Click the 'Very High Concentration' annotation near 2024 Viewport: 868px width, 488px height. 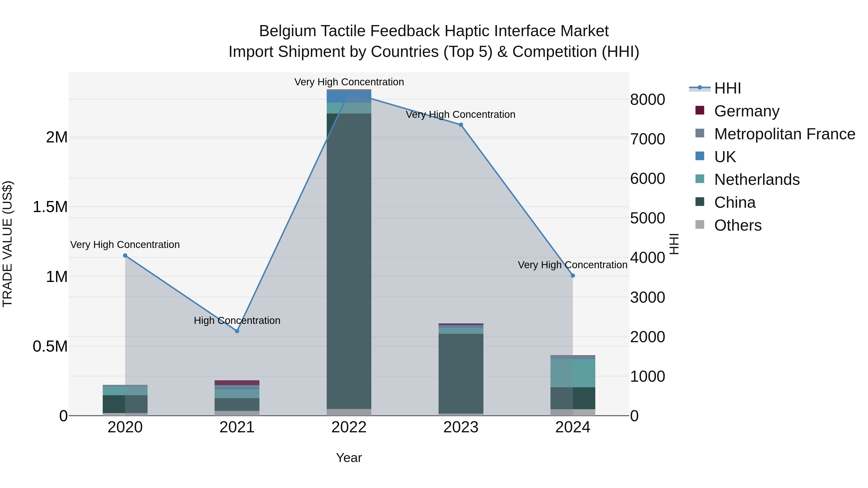coord(572,265)
